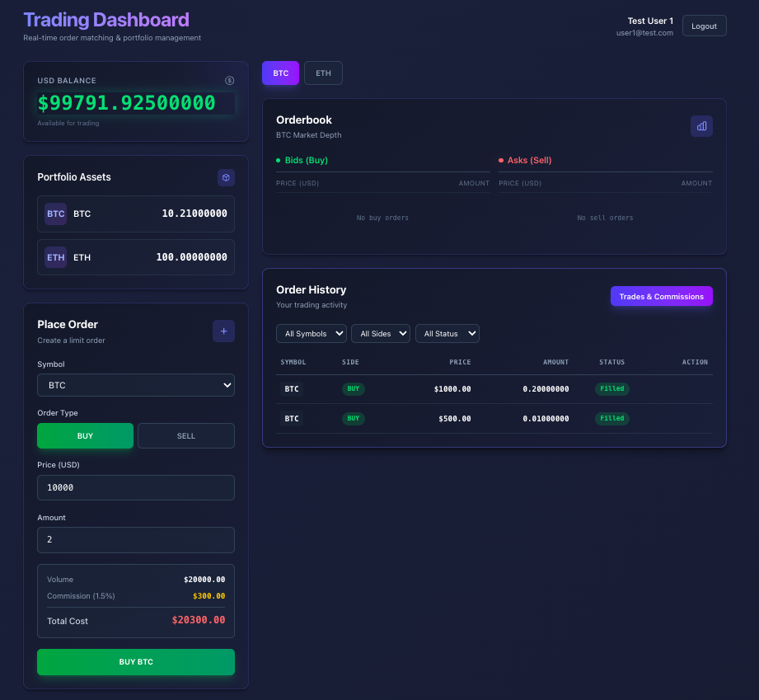Image resolution: width=759 pixels, height=700 pixels.
Task: Toggle the SELL order type option
Action: (x=185, y=435)
